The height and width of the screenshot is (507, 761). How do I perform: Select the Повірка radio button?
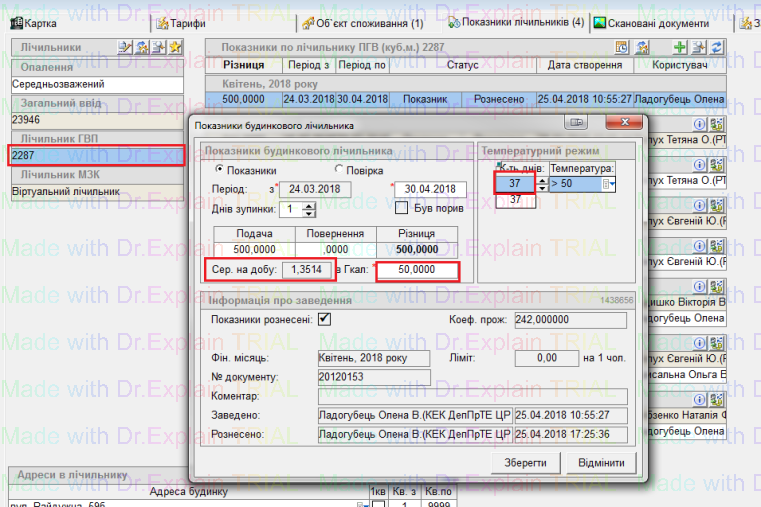[x=339, y=170]
